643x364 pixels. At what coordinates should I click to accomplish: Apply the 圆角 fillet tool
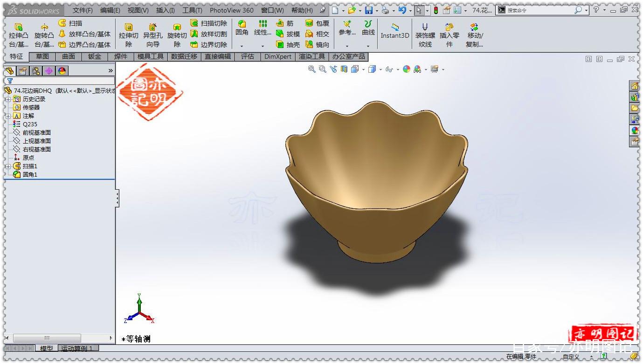242,28
